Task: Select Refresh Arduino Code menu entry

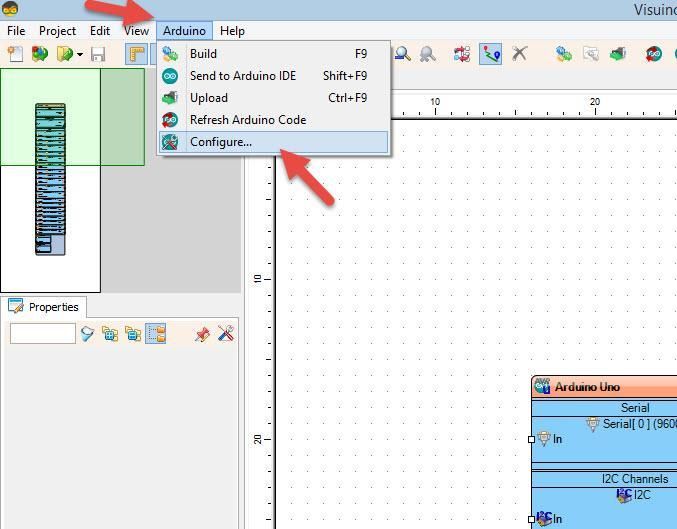Action: click(274, 120)
